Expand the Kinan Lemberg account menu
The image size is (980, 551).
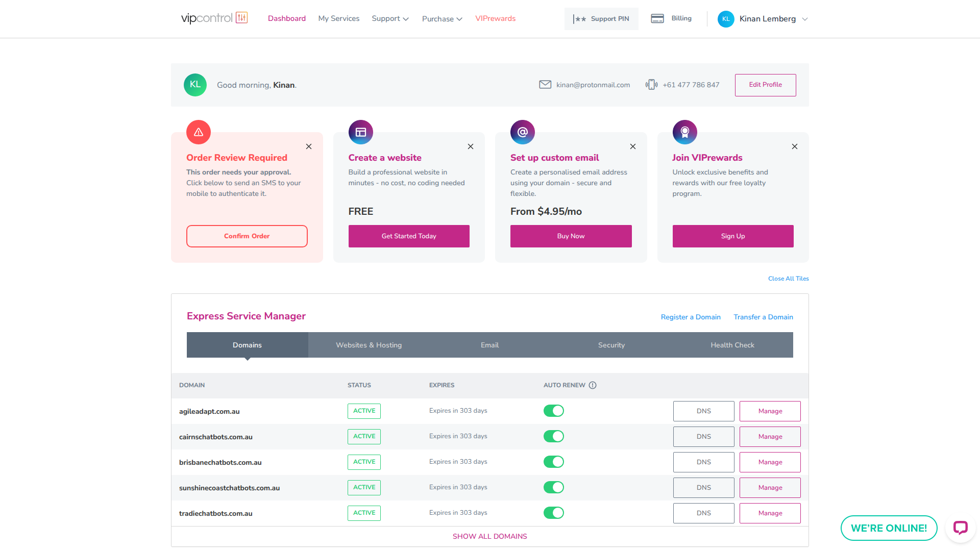point(805,19)
